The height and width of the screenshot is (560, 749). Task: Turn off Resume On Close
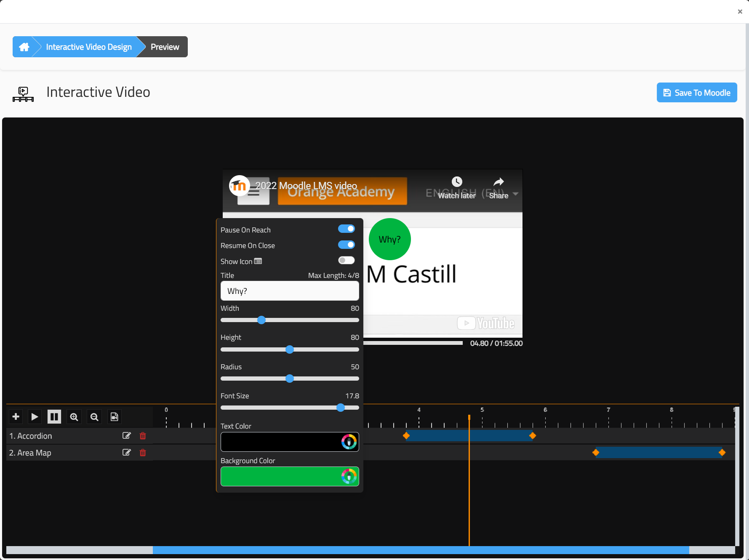(346, 245)
